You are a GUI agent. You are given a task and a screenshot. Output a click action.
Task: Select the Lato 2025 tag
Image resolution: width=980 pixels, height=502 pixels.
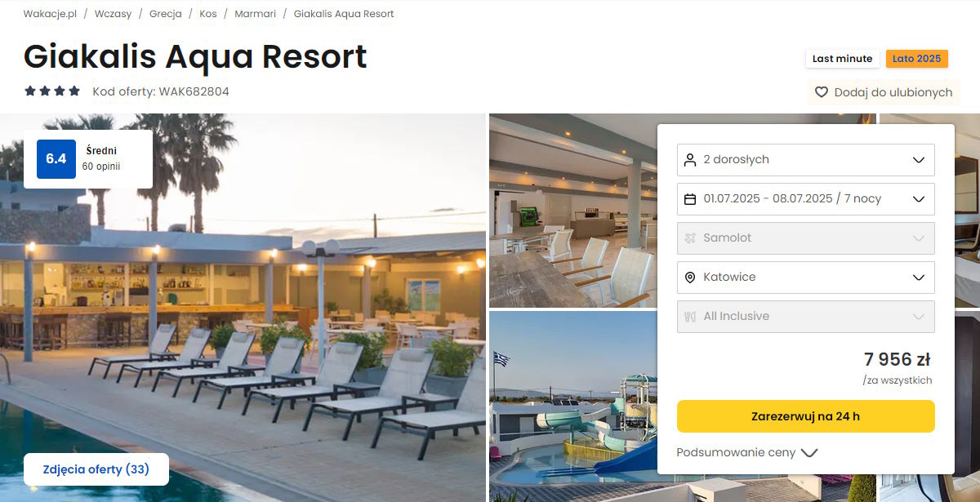(916, 59)
